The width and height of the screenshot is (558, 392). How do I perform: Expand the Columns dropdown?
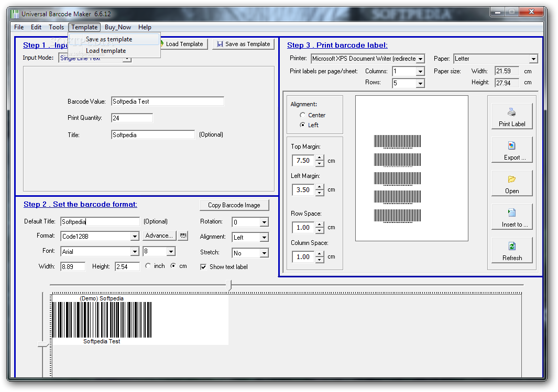(x=420, y=71)
